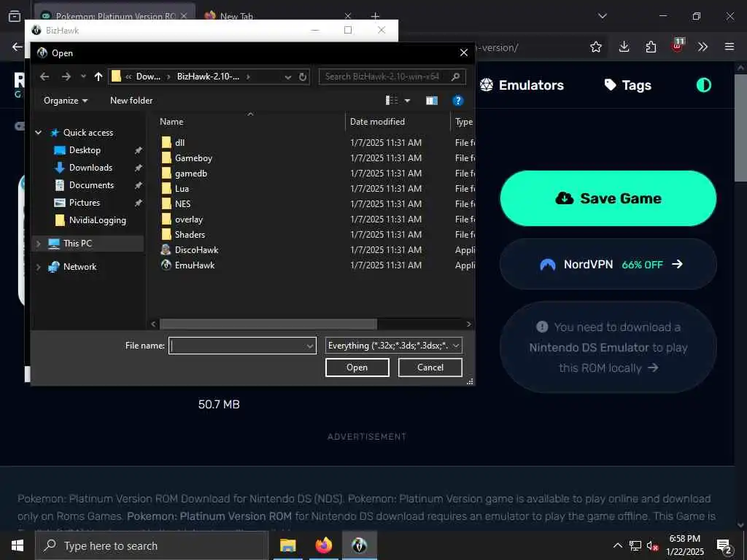Viewport: 747px width, 560px height.
Task: Select the DiscoHawk application
Action: pyautogui.click(x=196, y=249)
